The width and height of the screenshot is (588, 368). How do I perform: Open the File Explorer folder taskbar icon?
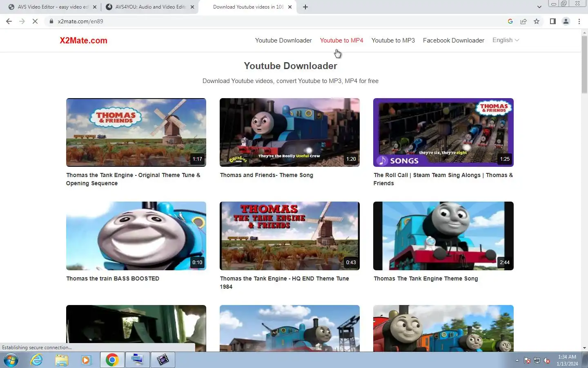(x=62, y=360)
